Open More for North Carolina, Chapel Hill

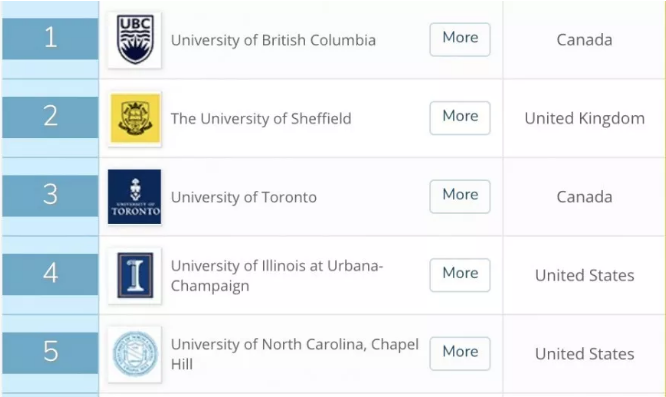point(460,354)
